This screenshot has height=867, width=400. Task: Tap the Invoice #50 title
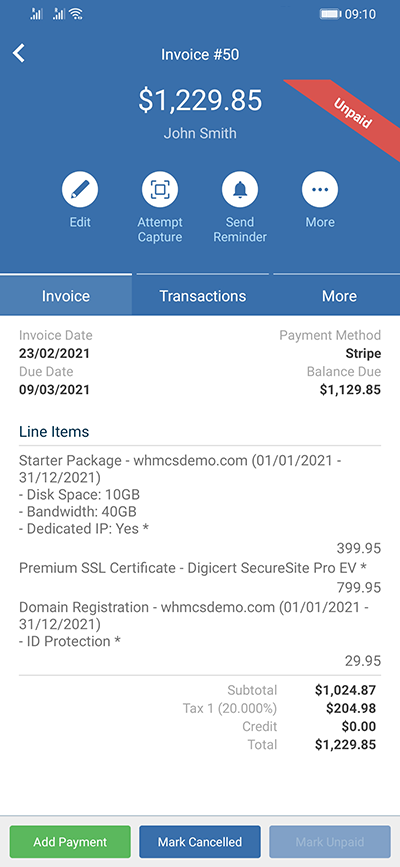click(200, 54)
